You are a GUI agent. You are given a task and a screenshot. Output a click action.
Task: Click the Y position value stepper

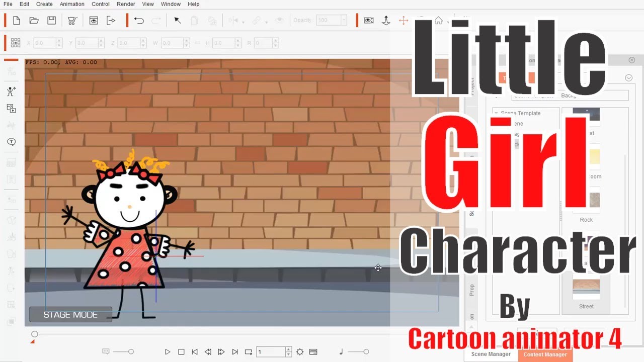pyautogui.click(x=102, y=43)
